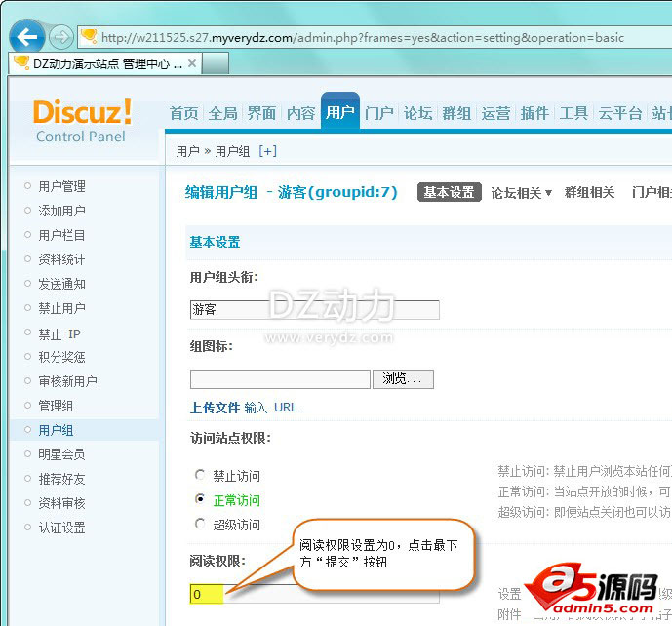This screenshot has height=626, width=672.
Task: Open the 论坛 top menu
Action: 417,113
